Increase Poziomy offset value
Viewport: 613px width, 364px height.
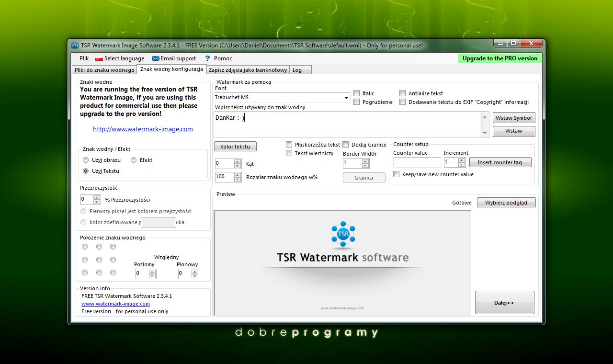point(152,272)
